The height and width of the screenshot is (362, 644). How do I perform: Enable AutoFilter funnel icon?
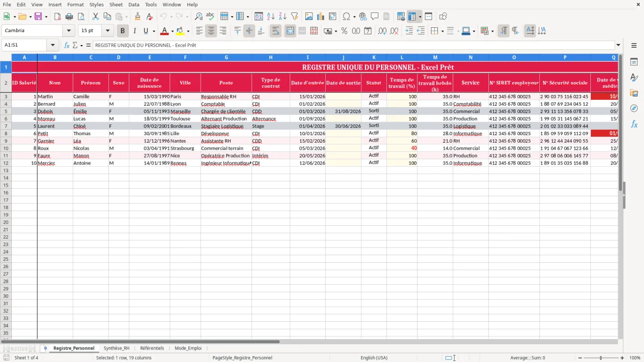tap(295, 17)
